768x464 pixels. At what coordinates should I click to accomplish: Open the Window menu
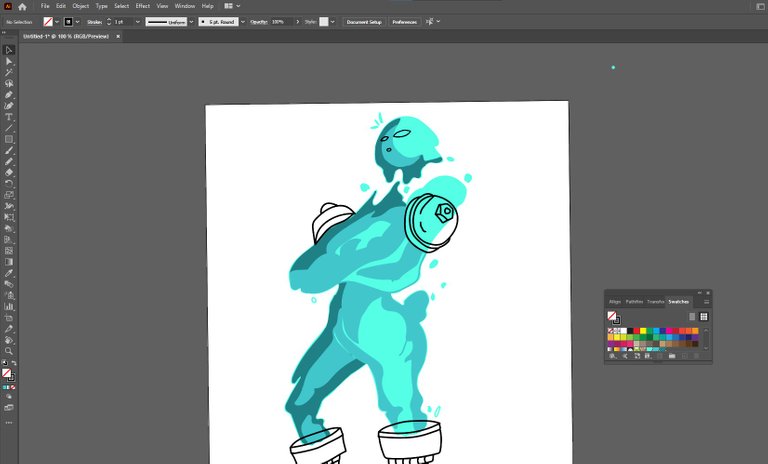tap(185, 6)
